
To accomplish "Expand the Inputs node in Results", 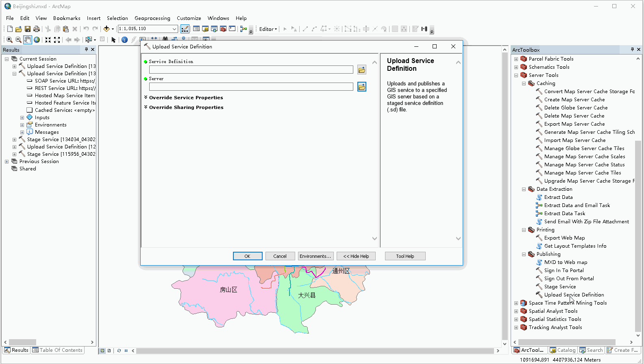I will point(22,118).
